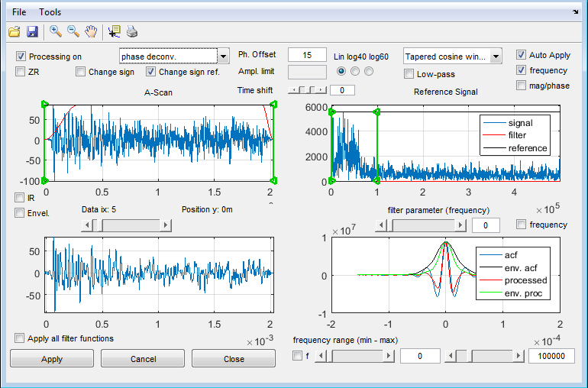The height and width of the screenshot is (388, 588).
Task: Click Data ix slider right arrow
Action: coord(166,225)
